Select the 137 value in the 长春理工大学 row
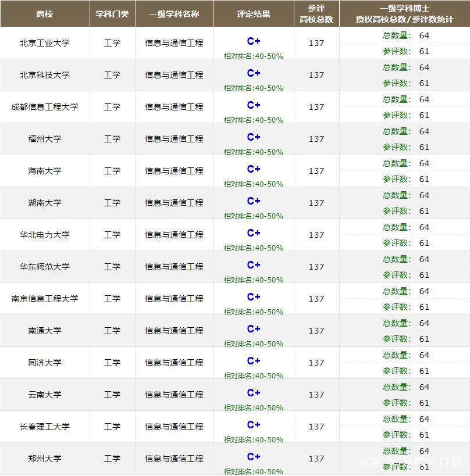Image resolution: width=470 pixels, height=476 pixels. pyautogui.click(x=316, y=427)
